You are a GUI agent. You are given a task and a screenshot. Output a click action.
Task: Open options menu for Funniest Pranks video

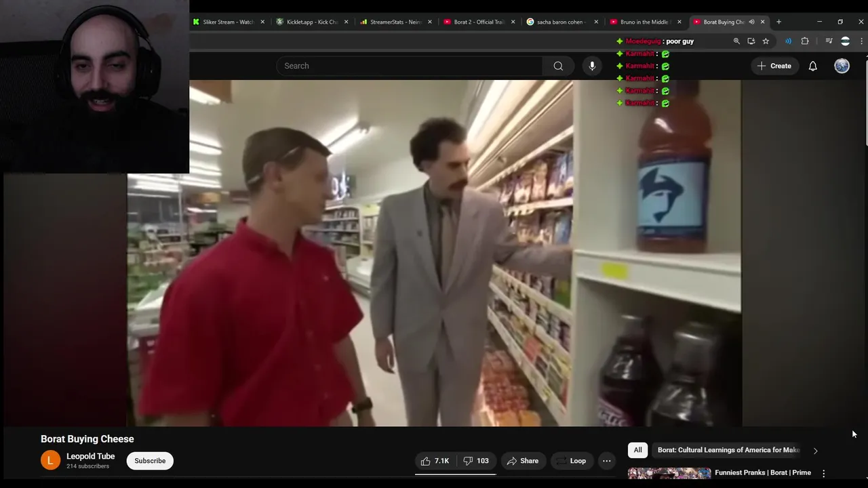pyautogui.click(x=824, y=473)
